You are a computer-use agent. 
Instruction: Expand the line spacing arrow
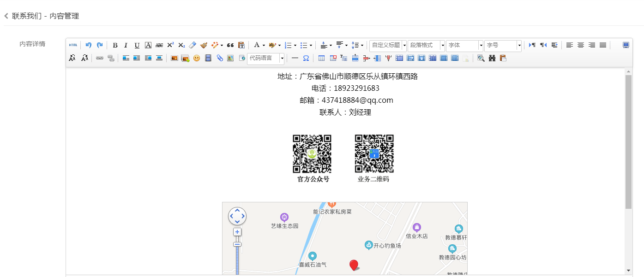click(x=362, y=45)
